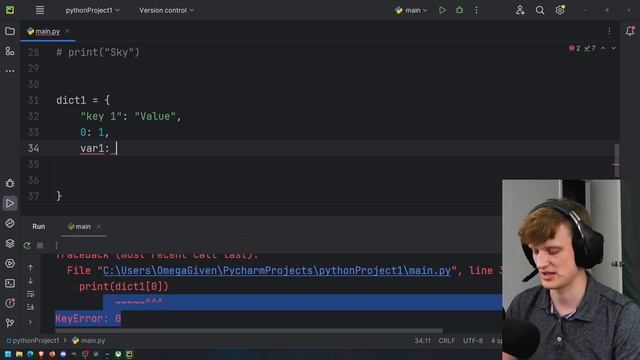Click the console horizontal scrollbar
The width and height of the screenshot is (640, 360).
click(249, 330)
